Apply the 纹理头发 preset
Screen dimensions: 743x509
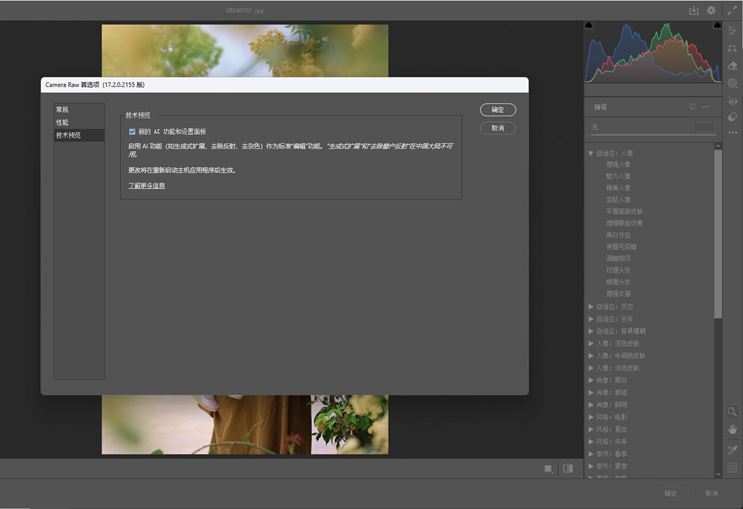pyautogui.click(x=618, y=270)
